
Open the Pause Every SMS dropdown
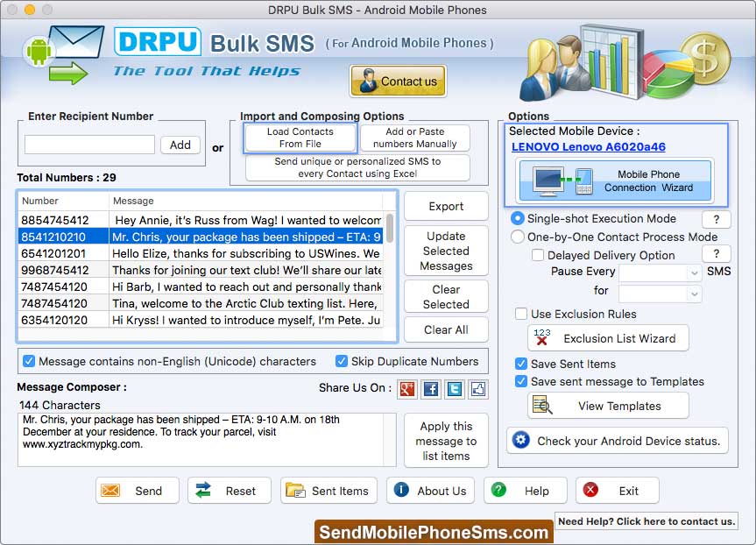tap(660, 273)
